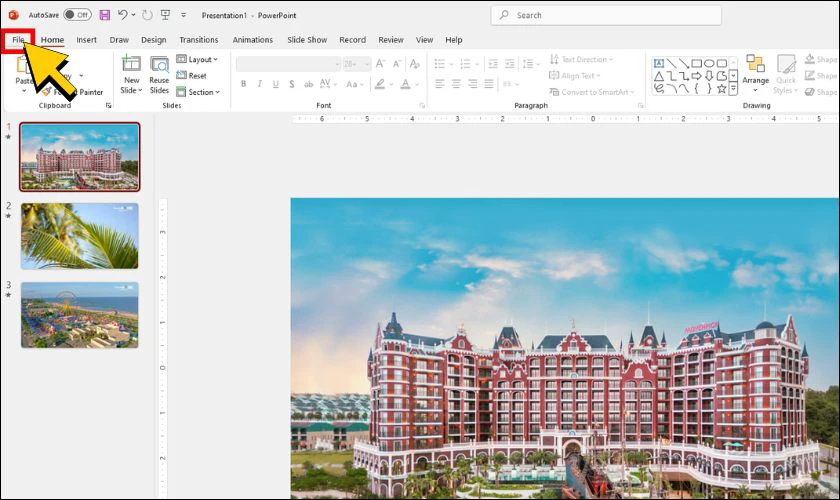Select the Text Box shape
This screenshot has height=500, width=840.
[659, 63]
